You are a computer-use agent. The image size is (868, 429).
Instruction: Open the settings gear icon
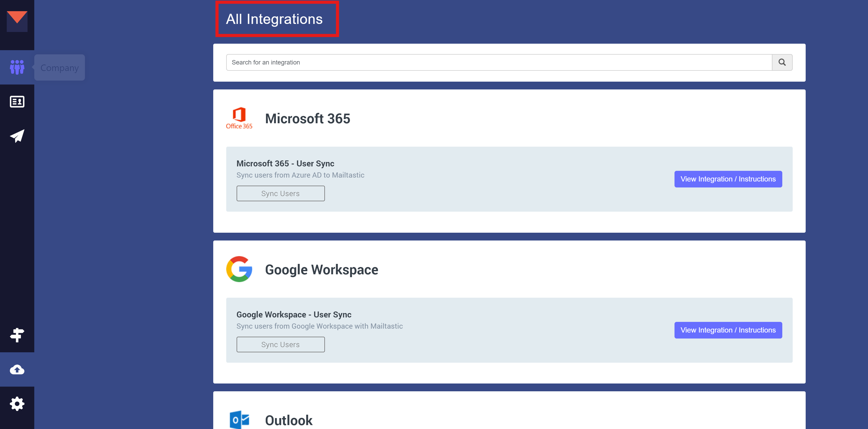point(17,404)
